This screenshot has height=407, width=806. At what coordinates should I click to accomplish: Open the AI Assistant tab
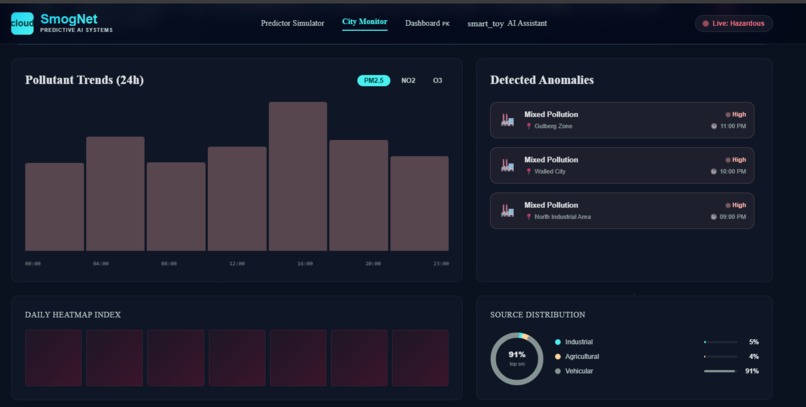(507, 24)
